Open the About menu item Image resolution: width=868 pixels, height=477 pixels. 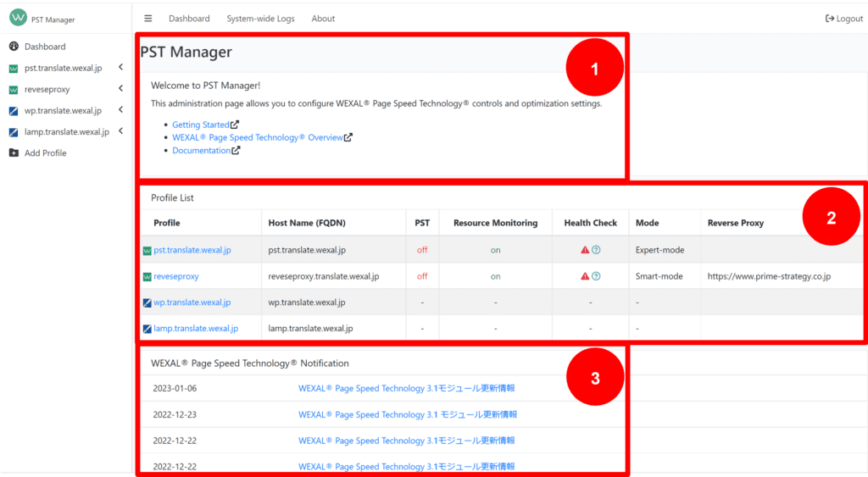point(323,19)
